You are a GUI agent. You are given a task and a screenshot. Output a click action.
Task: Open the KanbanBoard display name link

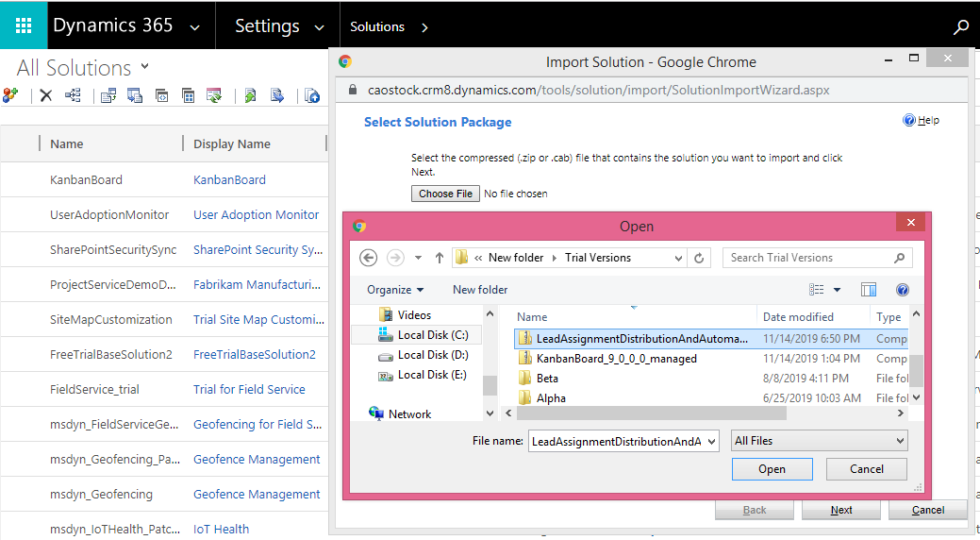[229, 179]
